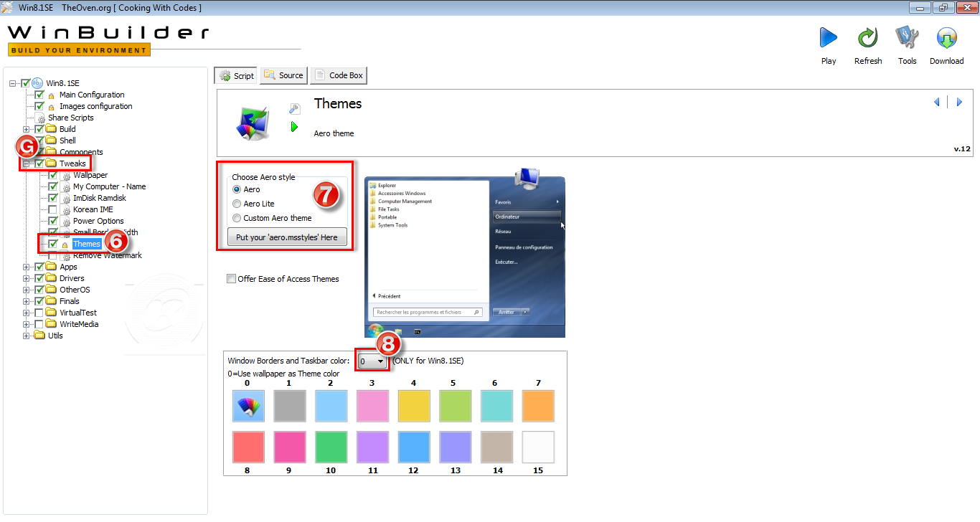Expand the WriteMedia tree node
The width and height of the screenshot is (980, 522).
[x=27, y=324]
